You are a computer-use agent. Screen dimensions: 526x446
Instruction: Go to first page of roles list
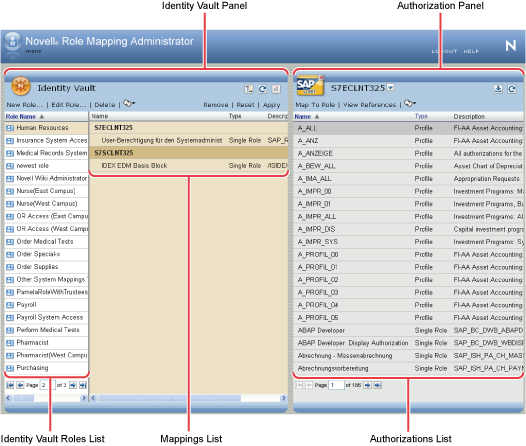pos(10,385)
